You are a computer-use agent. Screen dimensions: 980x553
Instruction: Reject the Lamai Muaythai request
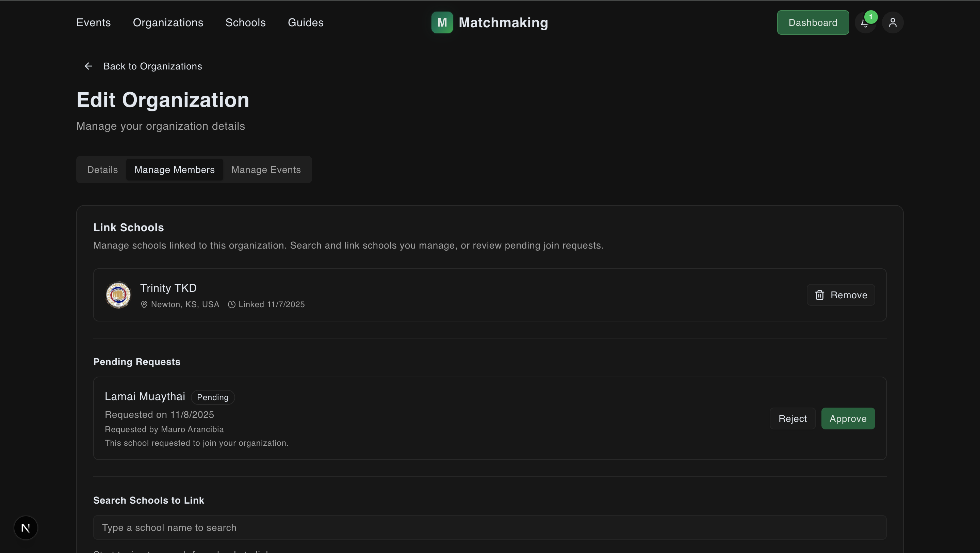click(x=793, y=418)
